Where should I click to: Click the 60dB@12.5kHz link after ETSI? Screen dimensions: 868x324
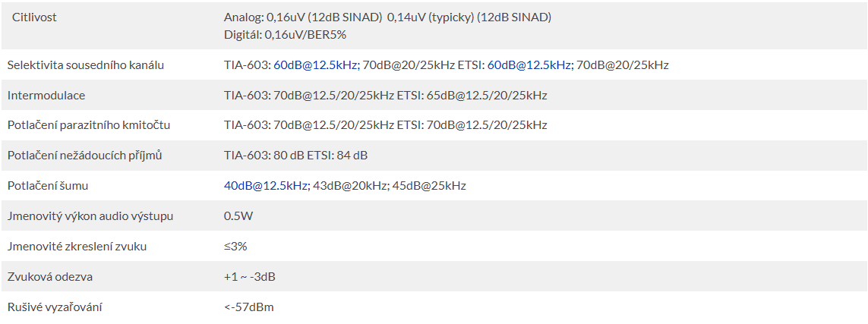(x=530, y=65)
